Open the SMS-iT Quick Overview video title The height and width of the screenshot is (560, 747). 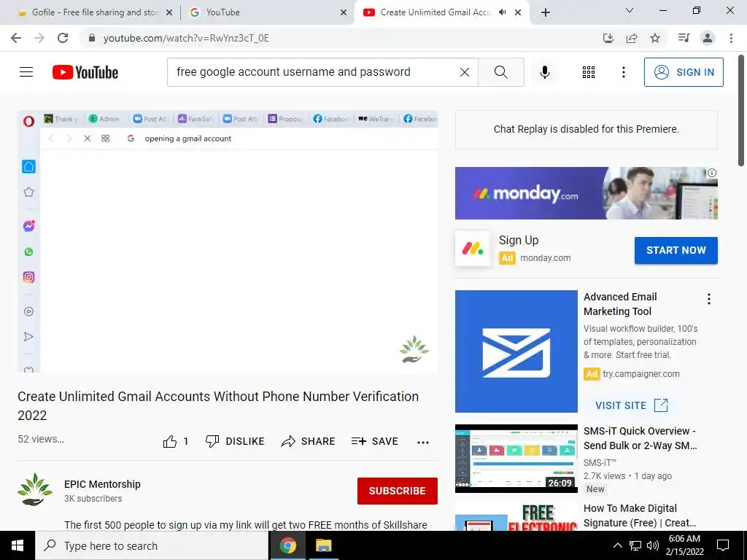click(x=640, y=438)
